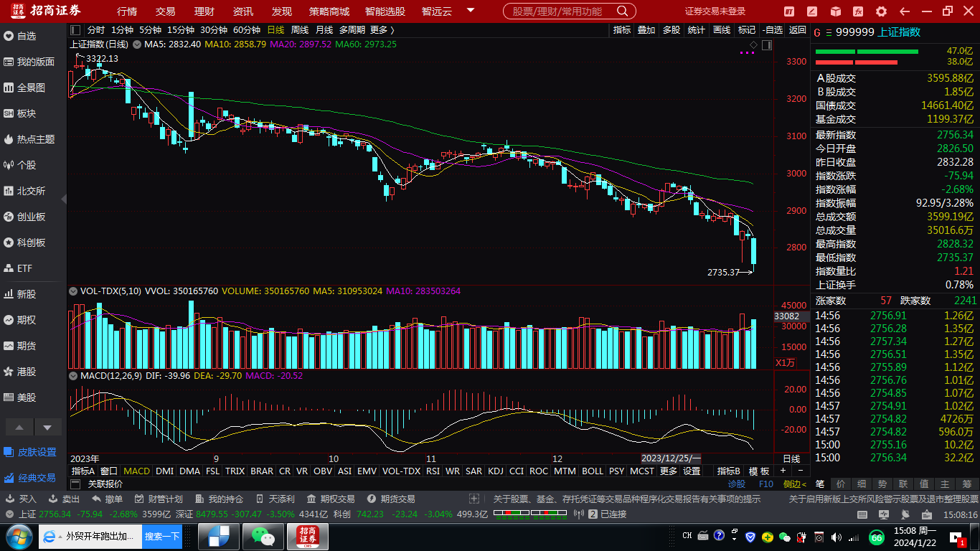Open the 行情 menu
The width and height of the screenshot is (980, 551).
coord(127,11)
